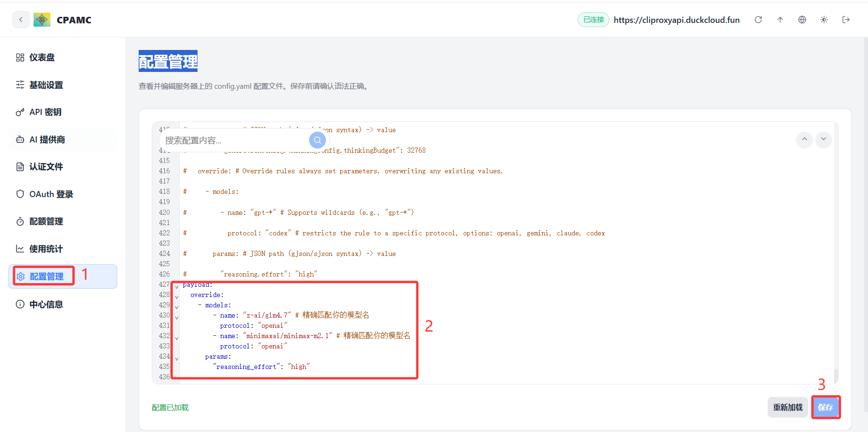This screenshot has height=432, width=868.
Task: Collapse the models fold at line 429
Action: pyautogui.click(x=176, y=307)
